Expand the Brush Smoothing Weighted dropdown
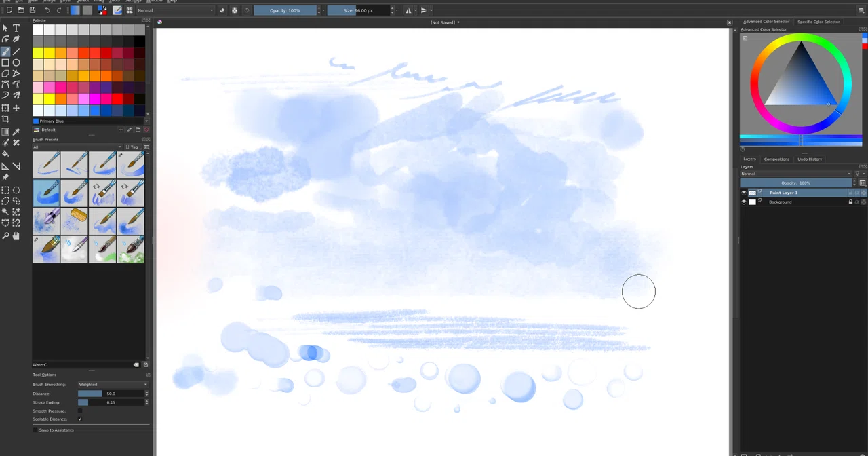868x456 pixels. 113,385
